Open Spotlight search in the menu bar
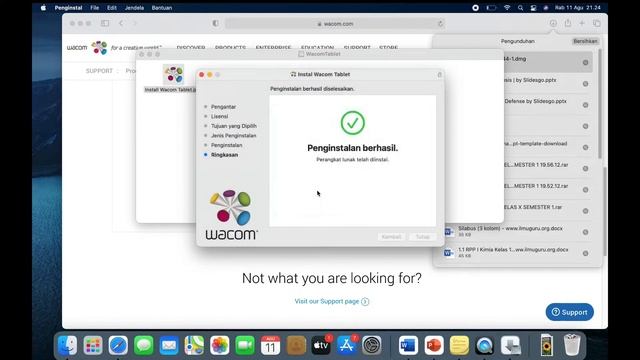 tap(520, 8)
